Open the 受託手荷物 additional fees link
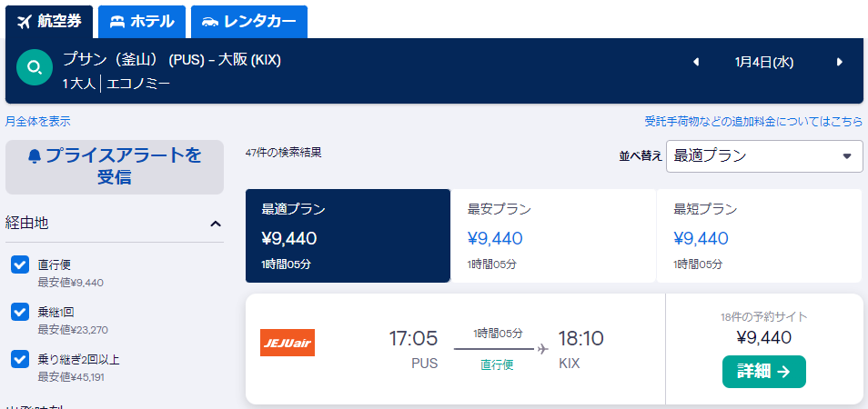Viewport: 868px width, 409px height. [753, 121]
